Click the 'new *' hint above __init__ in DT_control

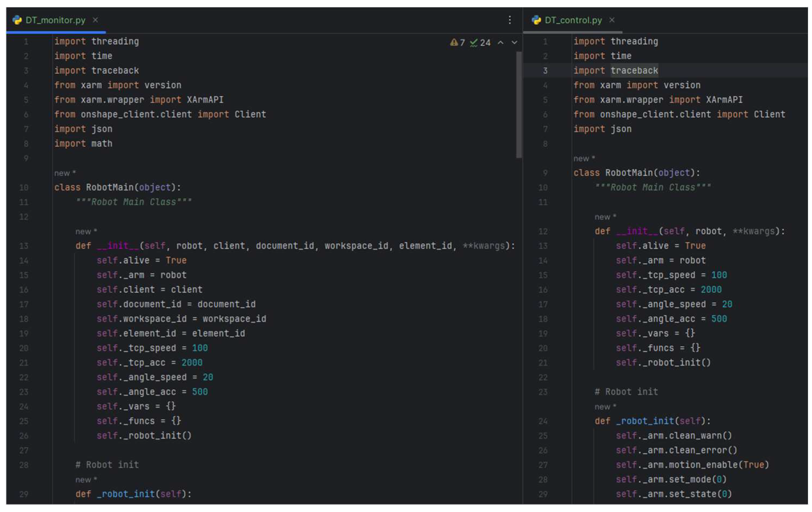[605, 217]
